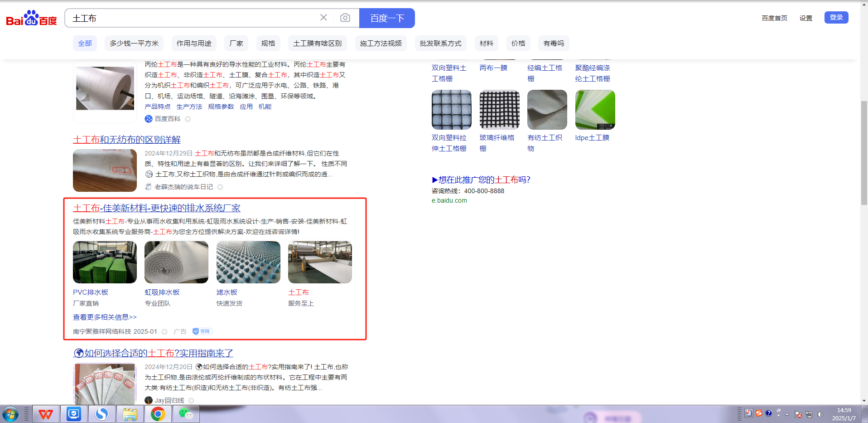The width and height of the screenshot is (868, 423).
Task: Open the PVC排水板 product image
Action: coord(105,262)
